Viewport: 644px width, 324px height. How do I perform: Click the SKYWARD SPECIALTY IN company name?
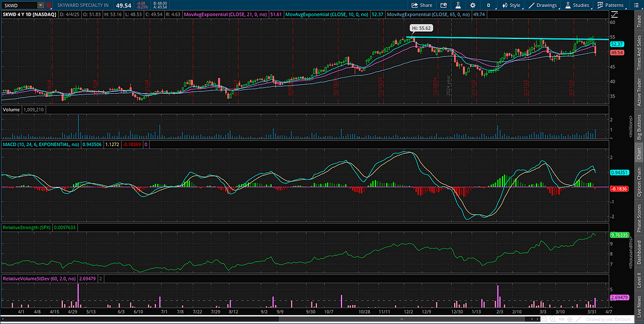tap(82, 5)
